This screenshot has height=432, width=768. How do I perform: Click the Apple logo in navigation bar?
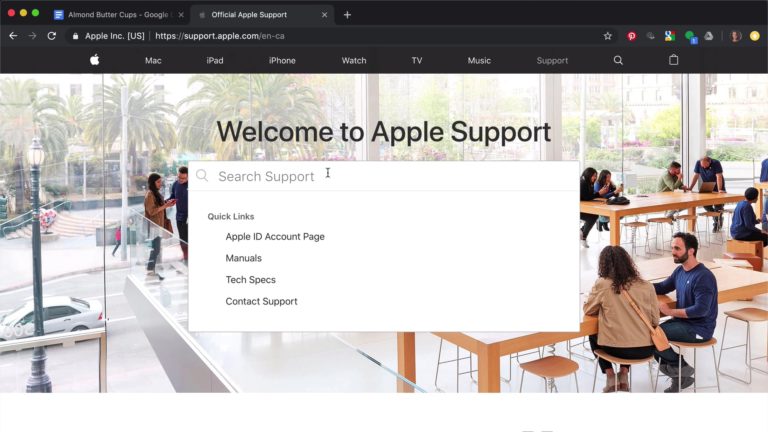click(95, 60)
